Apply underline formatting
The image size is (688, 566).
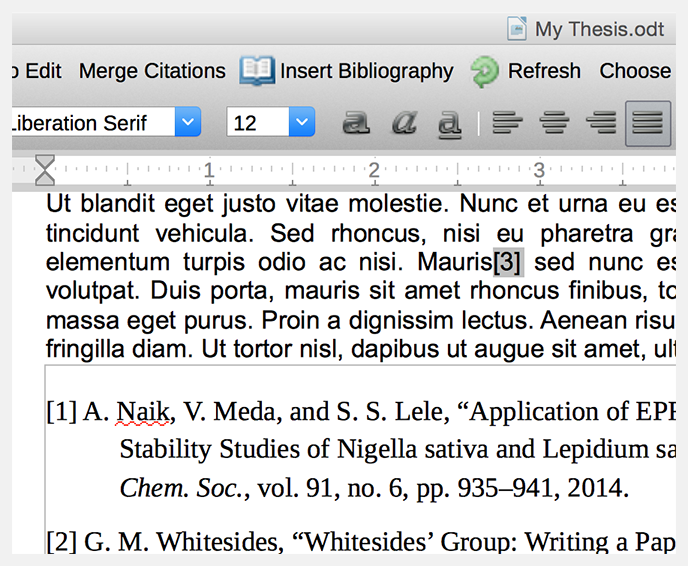click(450, 123)
